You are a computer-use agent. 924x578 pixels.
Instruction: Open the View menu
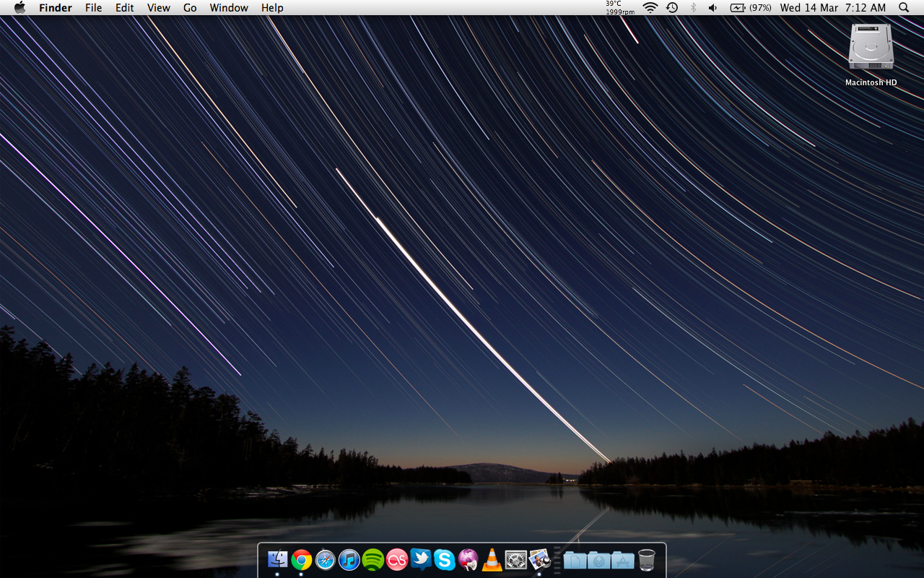tap(159, 8)
